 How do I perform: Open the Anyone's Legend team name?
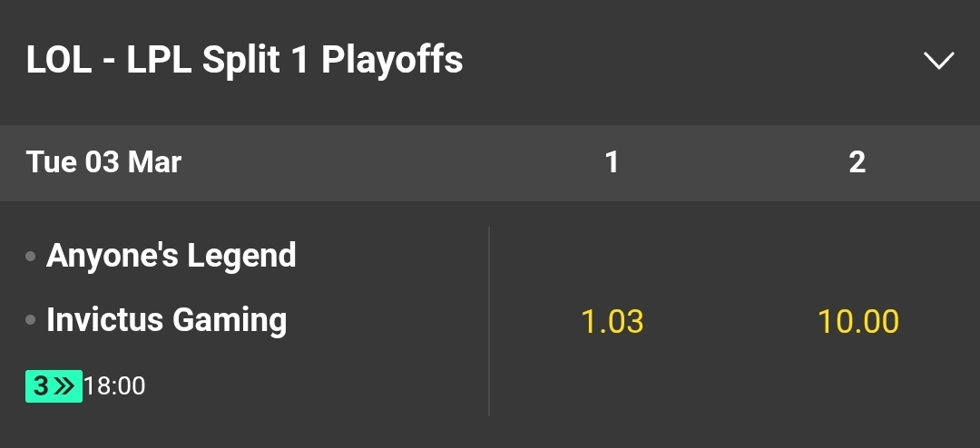tap(171, 256)
